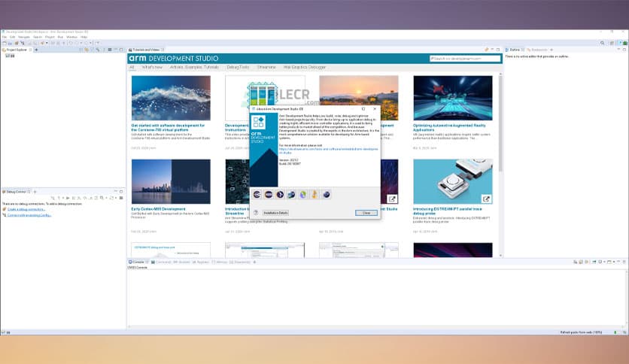Click the pin icon in Tutorials and Videos toolbar
Screen dimensions: 629x364
486,50
